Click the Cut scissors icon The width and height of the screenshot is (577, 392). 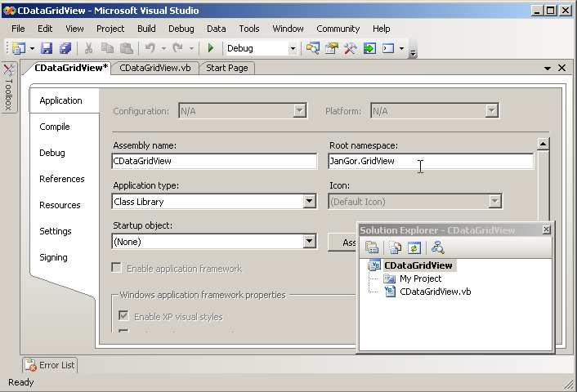88,48
